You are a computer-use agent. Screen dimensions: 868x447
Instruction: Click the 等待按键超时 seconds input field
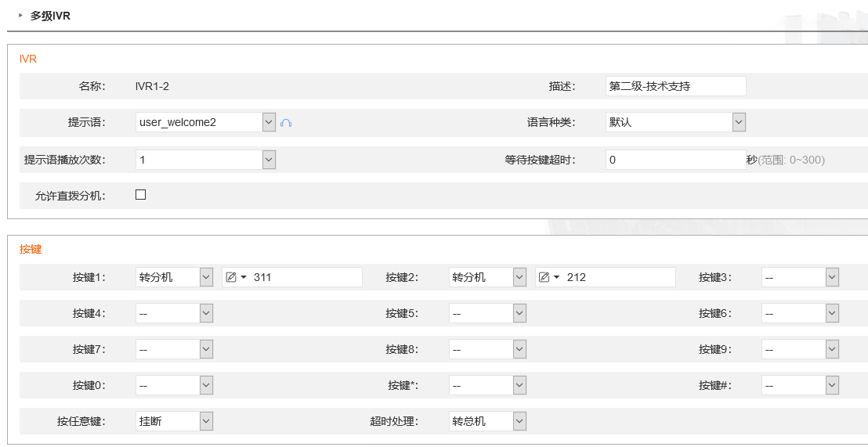click(676, 160)
